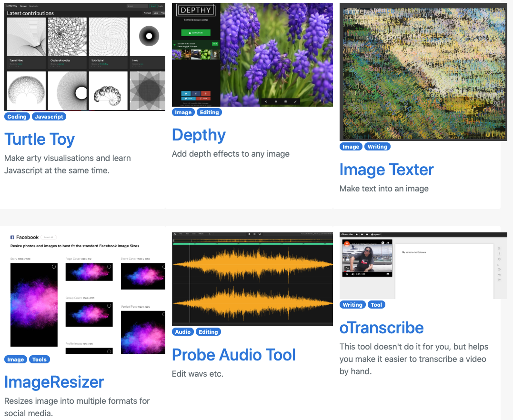The width and height of the screenshot is (513, 420).
Task: Open the Probe Audio Tool title link
Action: point(233,355)
